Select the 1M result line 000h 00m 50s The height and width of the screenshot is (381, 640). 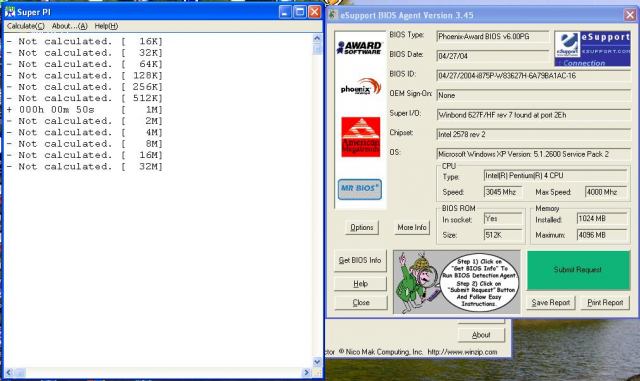pos(84,110)
